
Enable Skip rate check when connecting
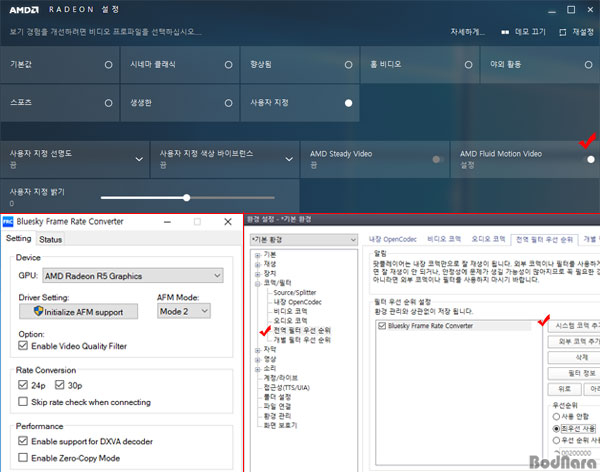click(23, 402)
